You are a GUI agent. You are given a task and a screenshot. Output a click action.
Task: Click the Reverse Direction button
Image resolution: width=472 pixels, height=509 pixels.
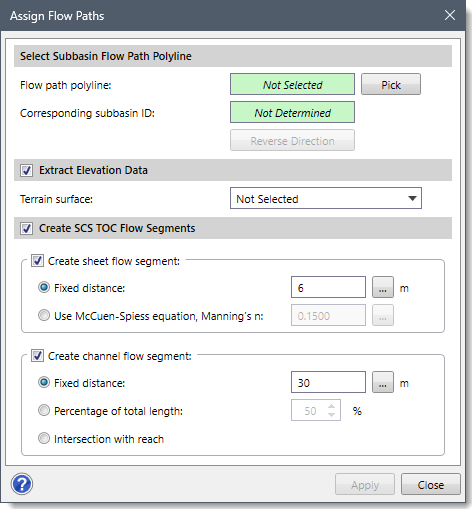292,140
